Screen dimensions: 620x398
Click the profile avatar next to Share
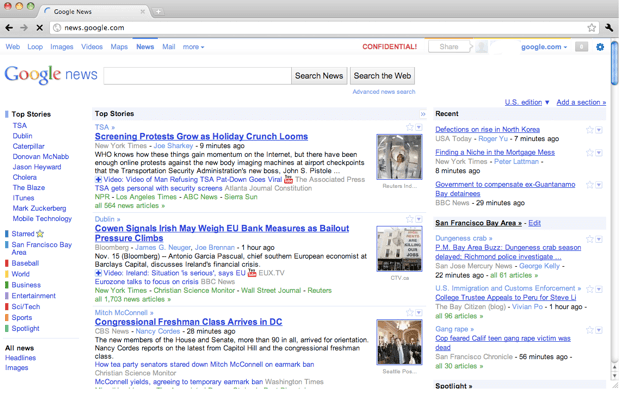(x=481, y=47)
